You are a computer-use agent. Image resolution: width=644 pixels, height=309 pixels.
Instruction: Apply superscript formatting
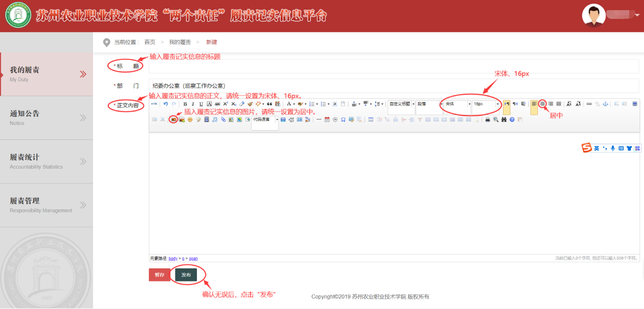click(x=225, y=104)
